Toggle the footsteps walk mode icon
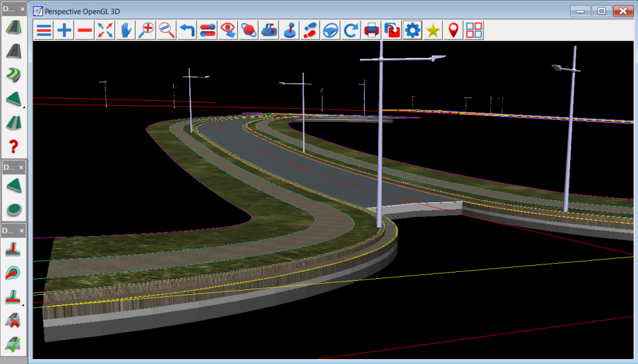Image resolution: width=638 pixels, height=364 pixels. coord(310,30)
